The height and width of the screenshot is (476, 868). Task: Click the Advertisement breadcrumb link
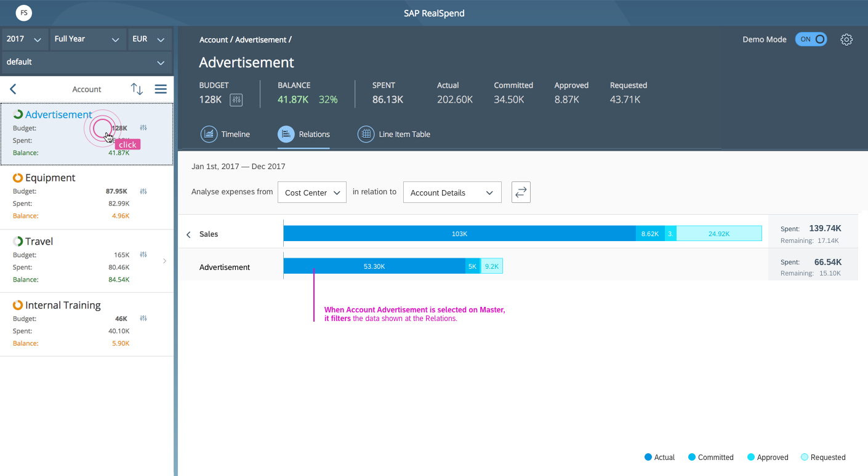[x=261, y=39]
